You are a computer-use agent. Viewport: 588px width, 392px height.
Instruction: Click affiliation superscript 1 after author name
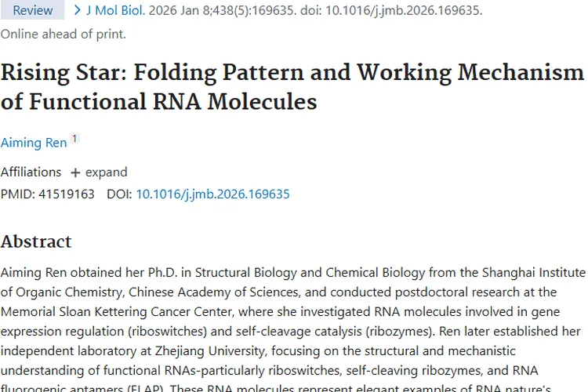pyautogui.click(x=74, y=139)
